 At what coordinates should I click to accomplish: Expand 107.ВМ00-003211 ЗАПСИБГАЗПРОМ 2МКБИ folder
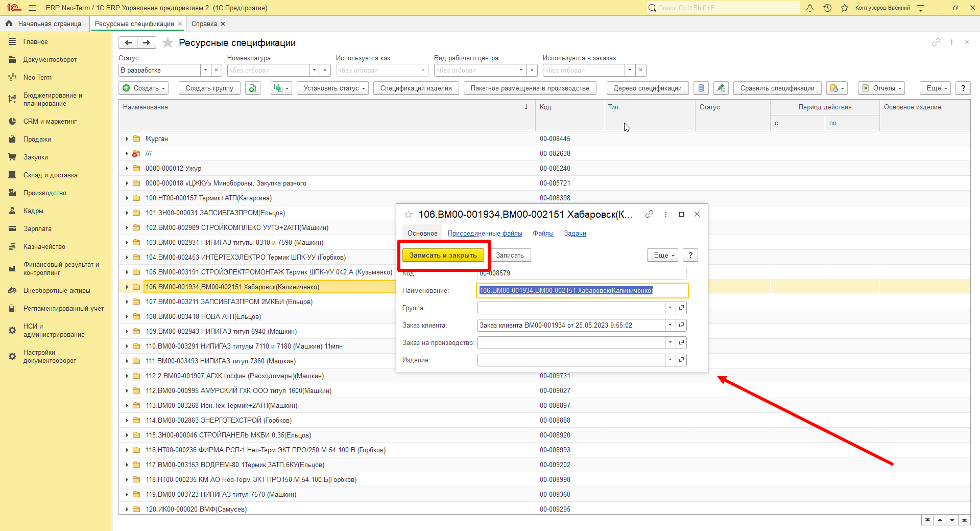(x=127, y=302)
